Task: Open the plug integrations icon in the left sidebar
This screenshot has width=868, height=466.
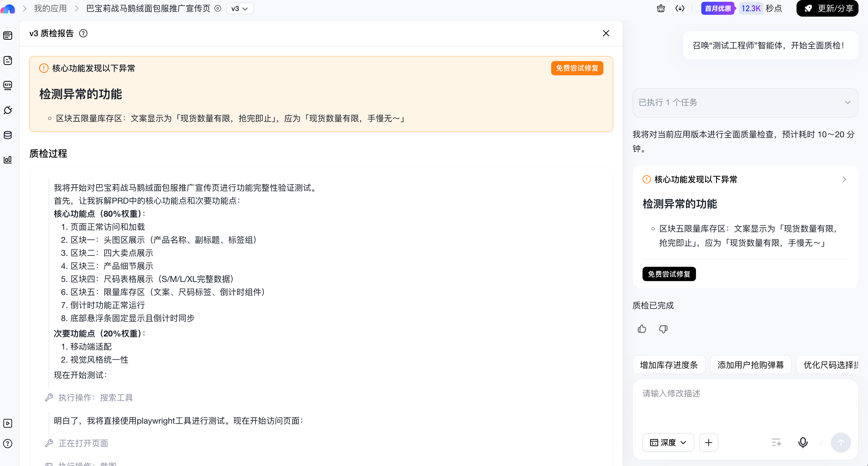Action: [x=8, y=110]
